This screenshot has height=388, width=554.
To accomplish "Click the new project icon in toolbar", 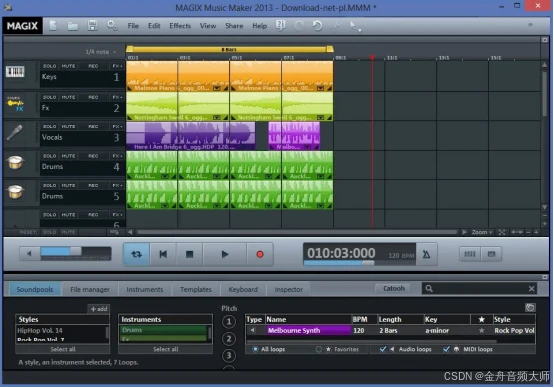I will click(53, 26).
